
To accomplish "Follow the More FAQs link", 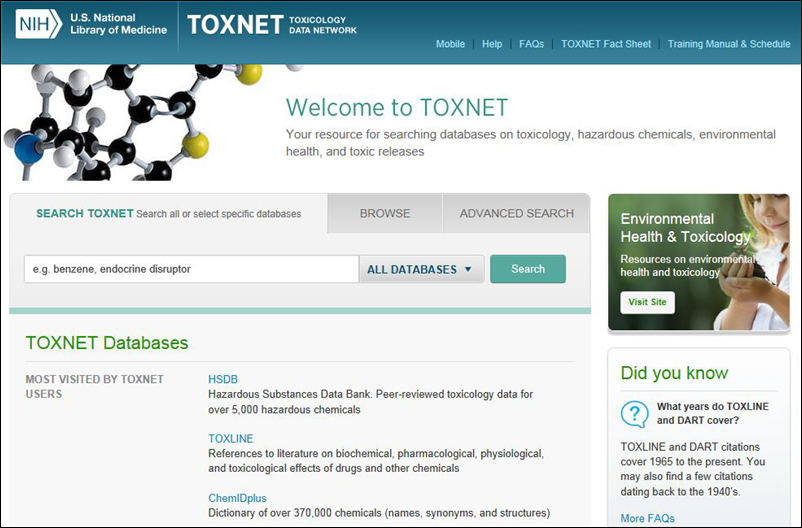I will [x=648, y=518].
